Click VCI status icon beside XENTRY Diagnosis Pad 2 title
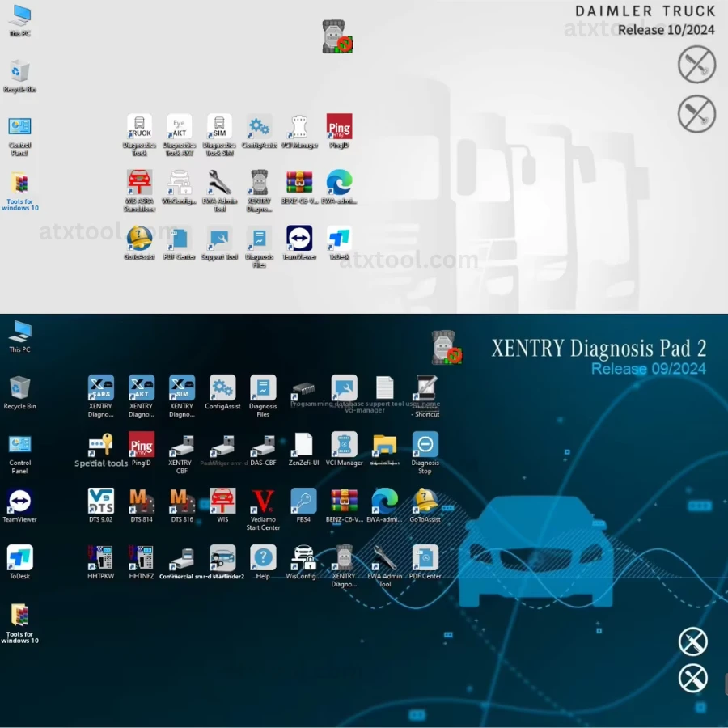 click(x=447, y=347)
